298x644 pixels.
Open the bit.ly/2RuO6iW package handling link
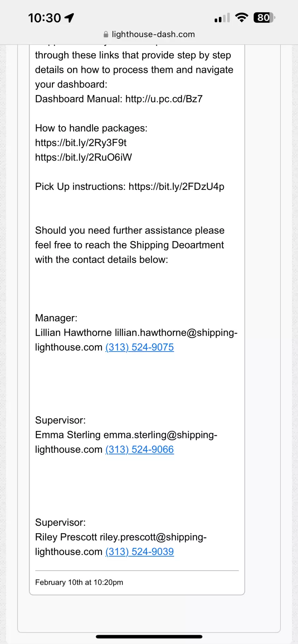coord(83,157)
